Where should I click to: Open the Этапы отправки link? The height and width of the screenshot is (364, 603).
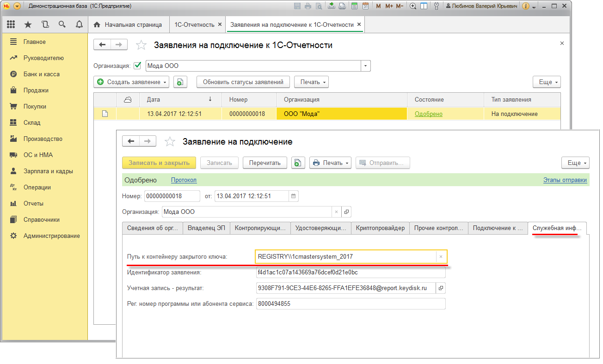point(565,180)
